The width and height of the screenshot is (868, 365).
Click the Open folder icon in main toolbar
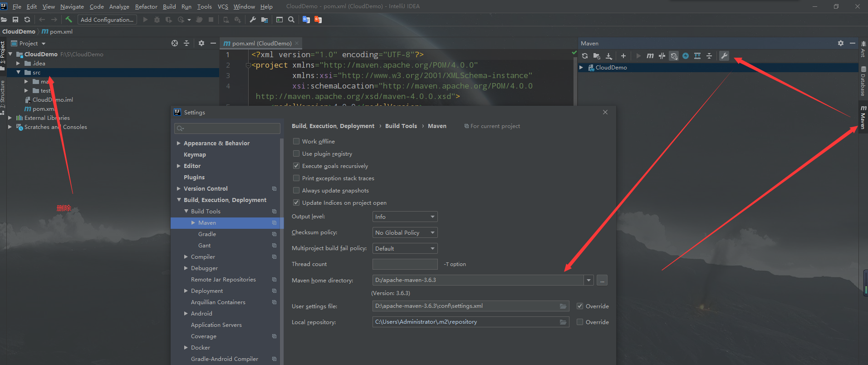4,20
